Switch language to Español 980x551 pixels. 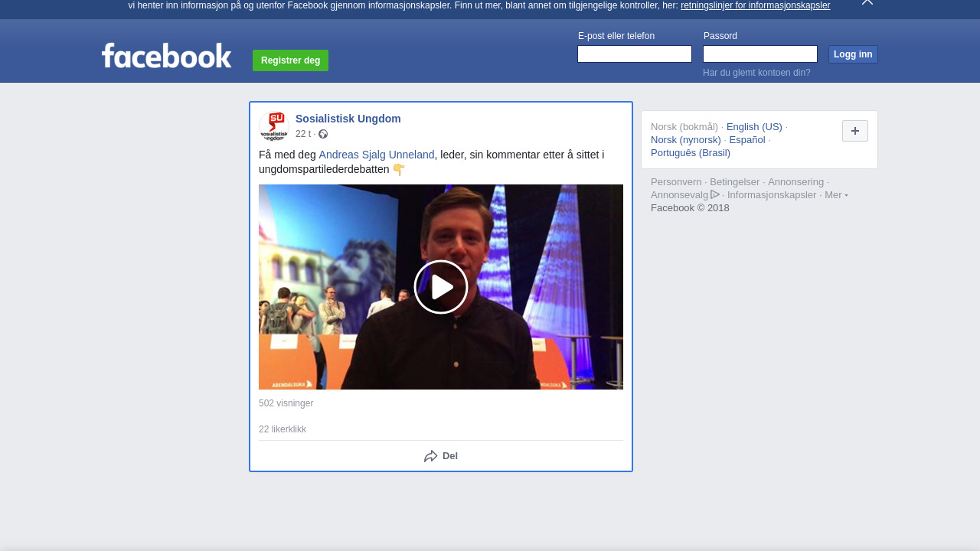tap(747, 140)
